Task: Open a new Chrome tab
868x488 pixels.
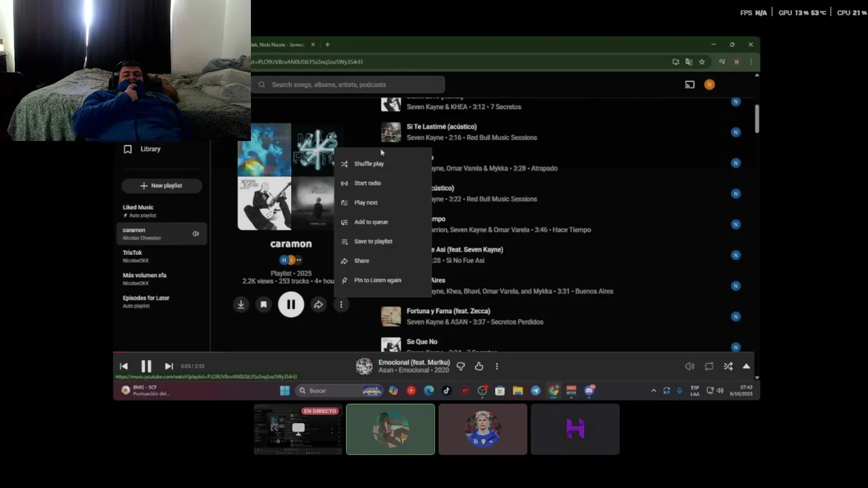Action: (328, 45)
